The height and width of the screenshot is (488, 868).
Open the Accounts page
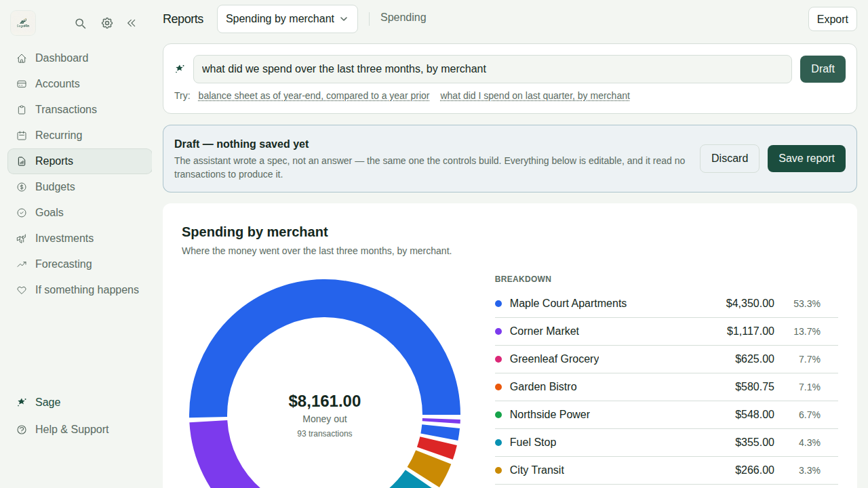click(80, 84)
